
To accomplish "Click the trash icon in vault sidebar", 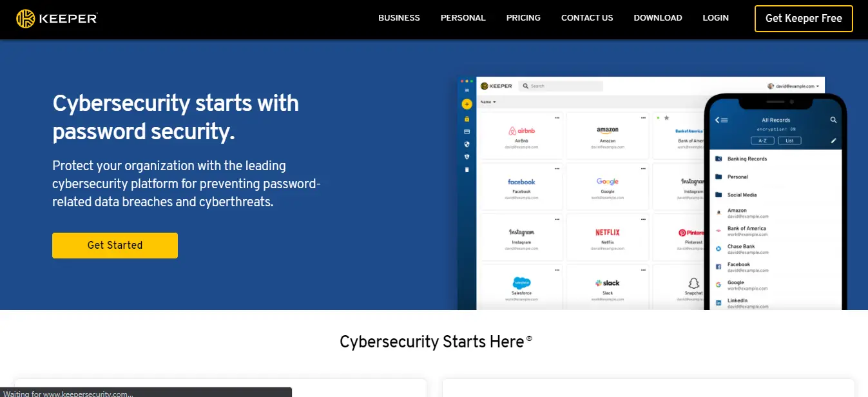I will pyautogui.click(x=467, y=169).
